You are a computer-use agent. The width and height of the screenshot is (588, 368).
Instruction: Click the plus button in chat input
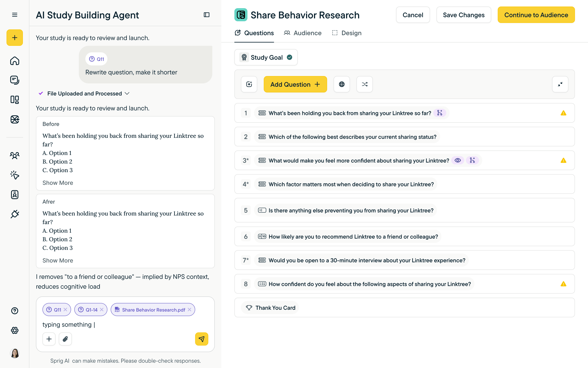49,339
